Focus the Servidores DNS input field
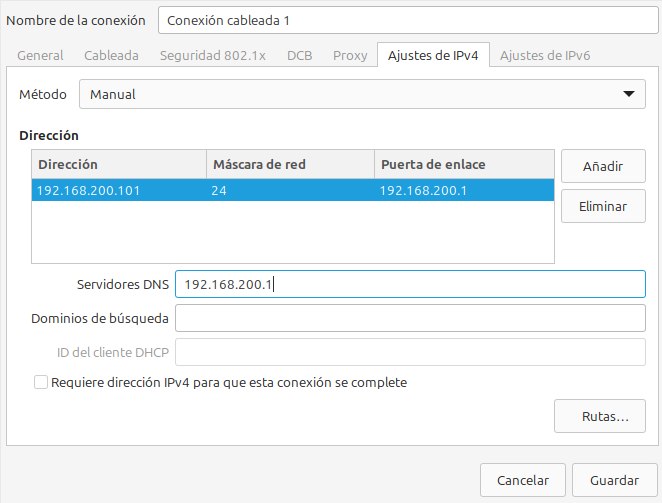Image resolution: width=662 pixels, height=503 pixels. (410, 285)
